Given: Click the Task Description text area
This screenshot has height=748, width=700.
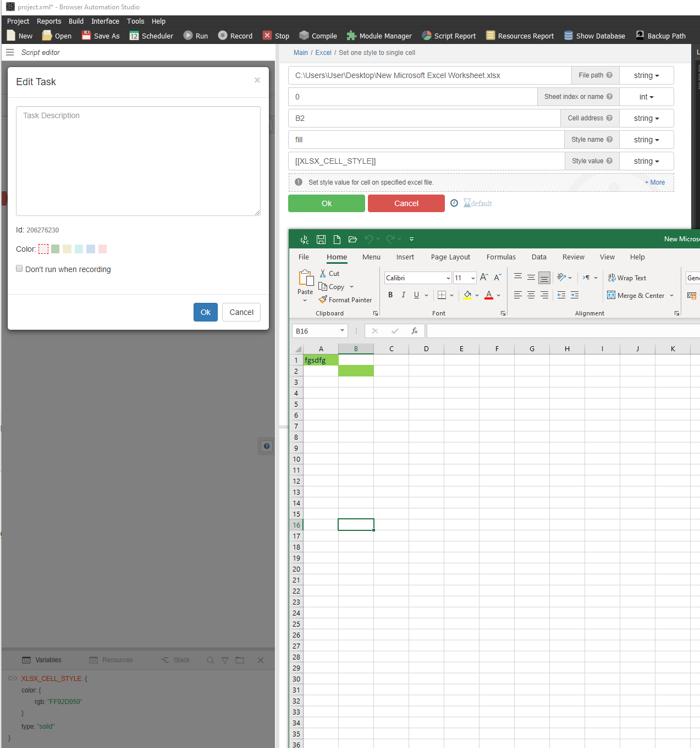Looking at the screenshot, I should point(138,160).
